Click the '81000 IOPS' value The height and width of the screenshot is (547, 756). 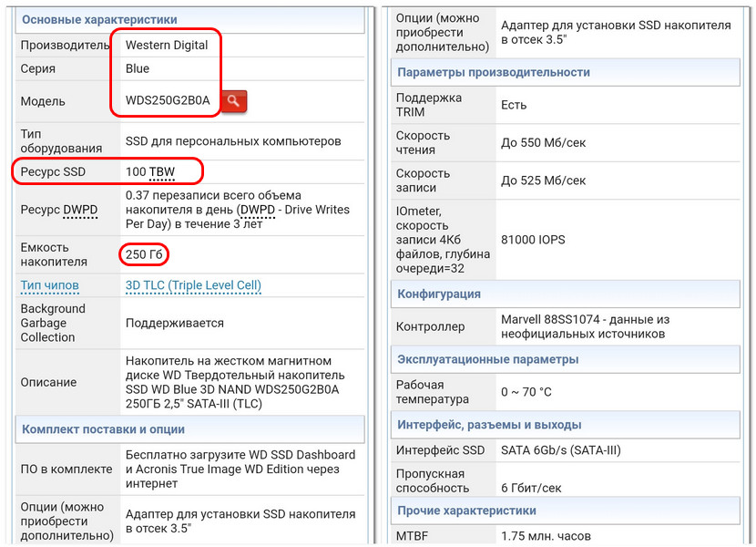pos(533,240)
